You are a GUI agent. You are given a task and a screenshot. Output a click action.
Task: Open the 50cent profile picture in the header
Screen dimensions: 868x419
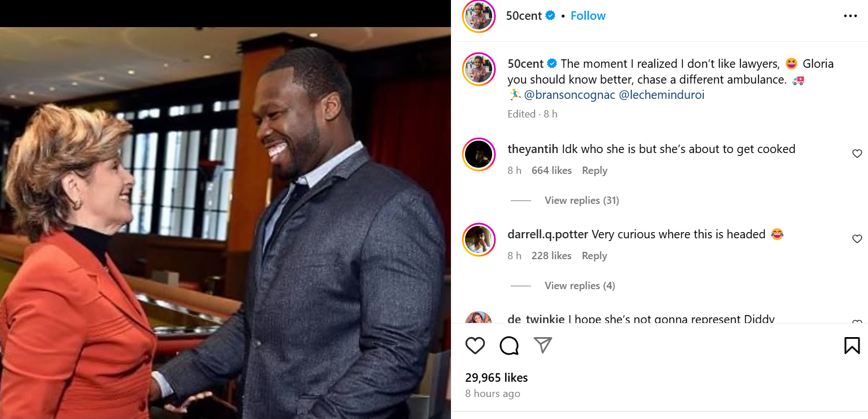[x=479, y=16]
